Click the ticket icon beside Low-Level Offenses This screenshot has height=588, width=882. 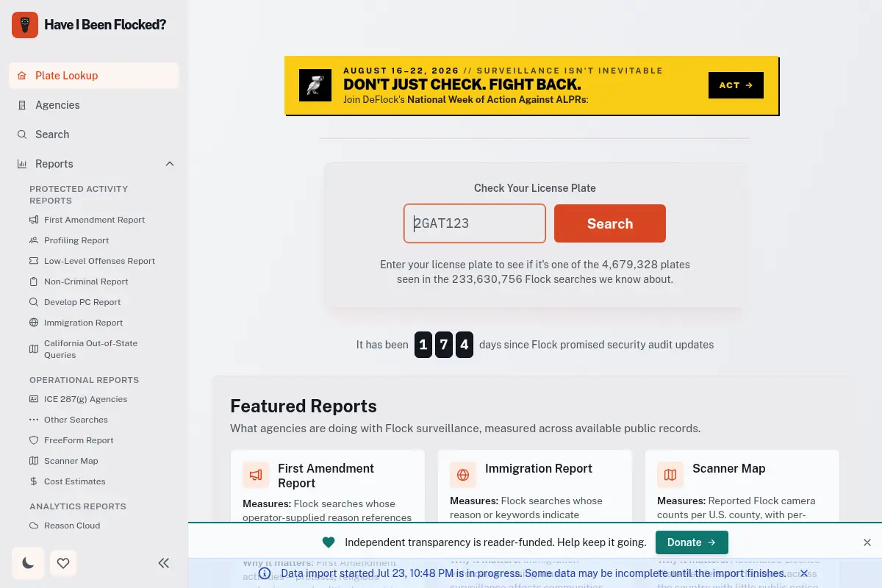pos(34,261)
